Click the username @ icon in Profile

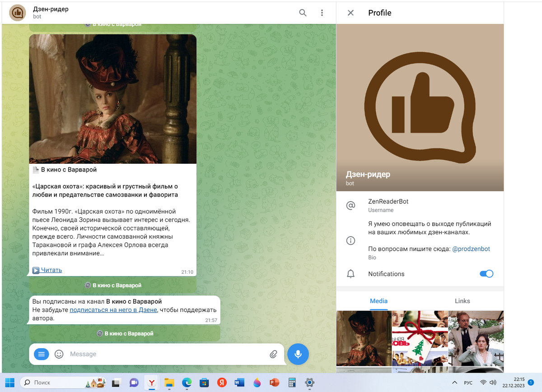pos(350,206)
